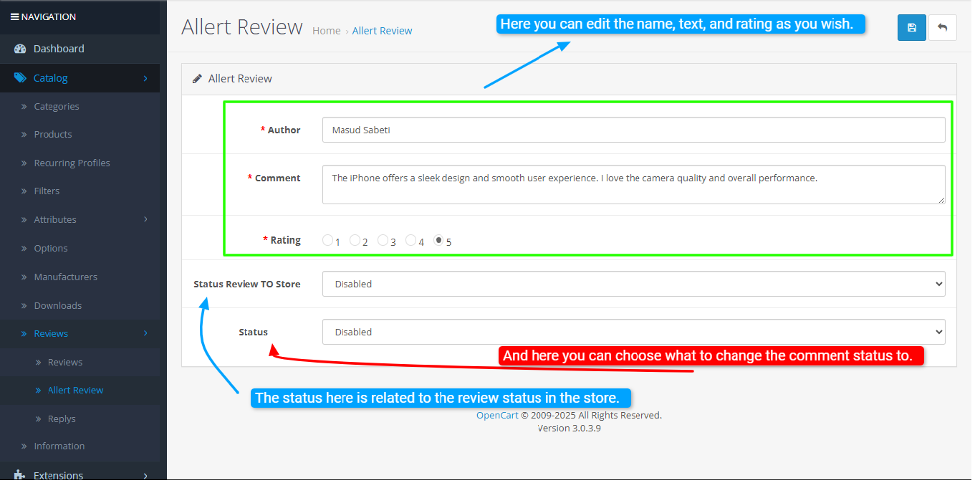Choose rating 4 radio button

coord(411,241)
